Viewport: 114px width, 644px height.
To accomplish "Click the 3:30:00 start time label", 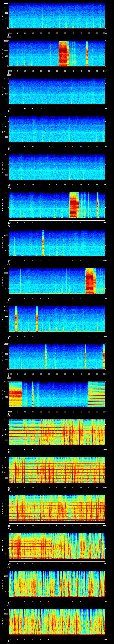I will (x=9, y=336).
